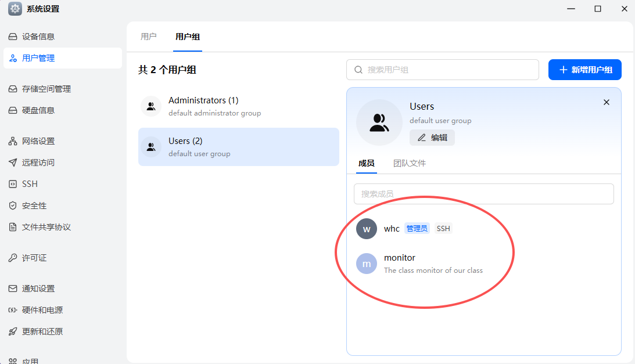Maximize the 系统设置 window

point(598,9)
